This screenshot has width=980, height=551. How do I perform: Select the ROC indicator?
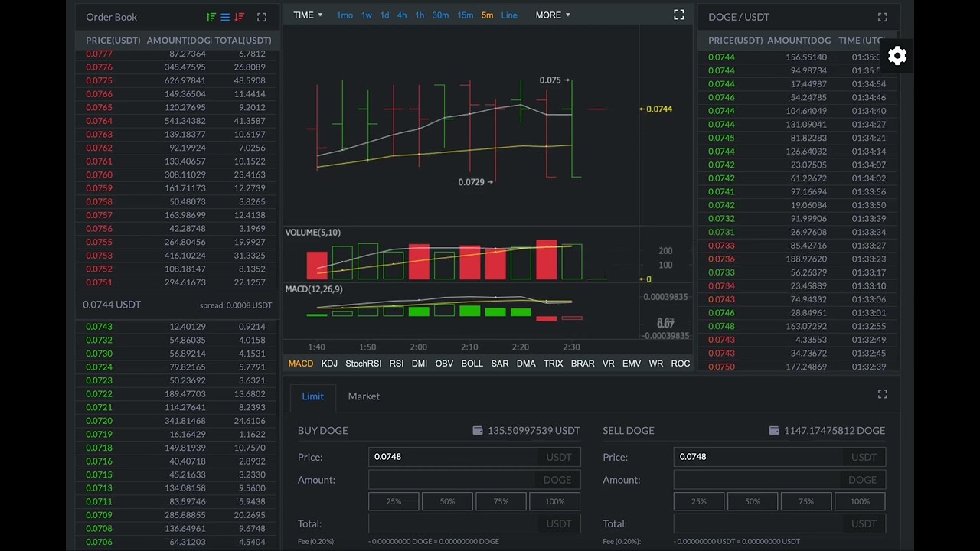(681, 364)
